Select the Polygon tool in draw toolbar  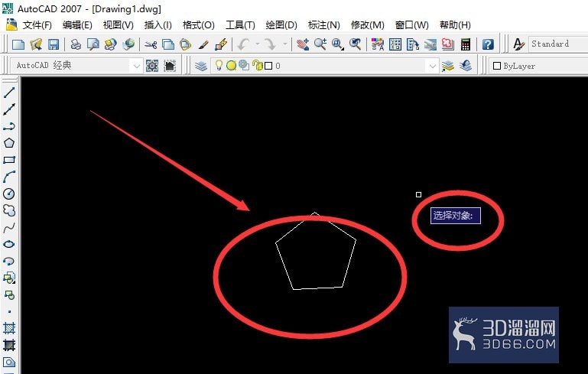click(x=9, y=143)
